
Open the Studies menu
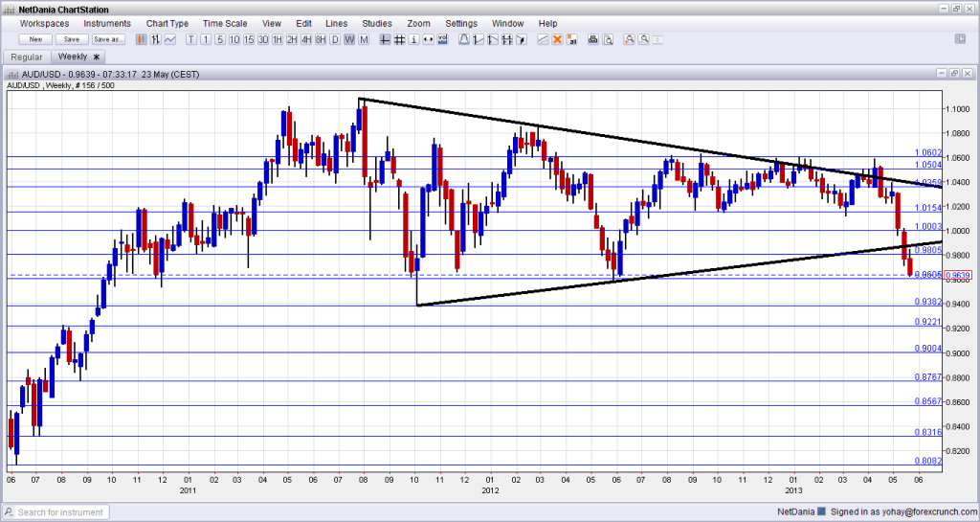point(377,23)
